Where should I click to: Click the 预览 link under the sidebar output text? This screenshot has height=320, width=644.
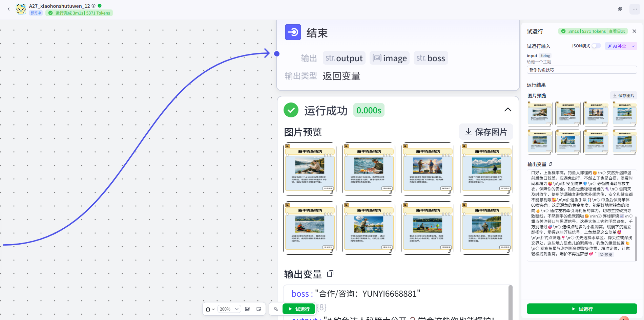[x=606, y=254]
